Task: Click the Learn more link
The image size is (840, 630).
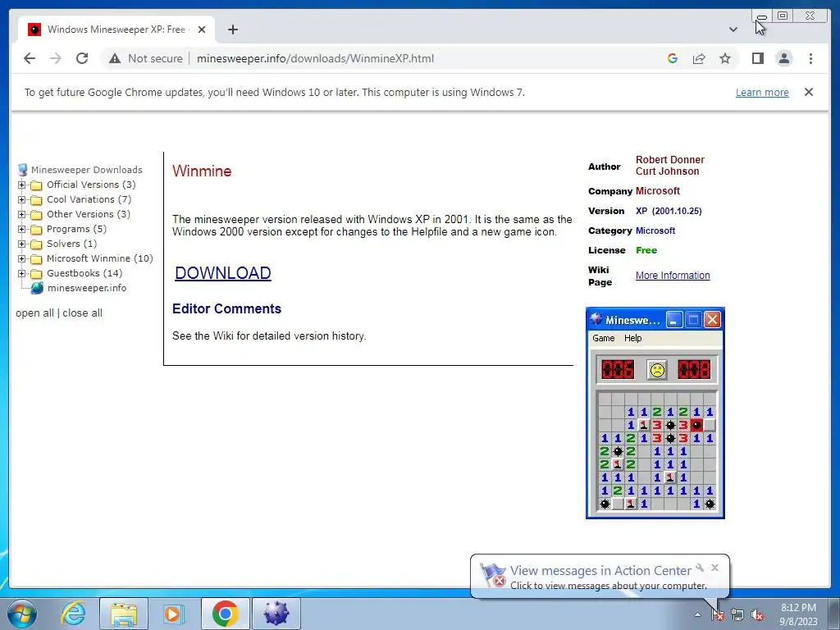Action: pyautogui.click(x=762, y=92)
